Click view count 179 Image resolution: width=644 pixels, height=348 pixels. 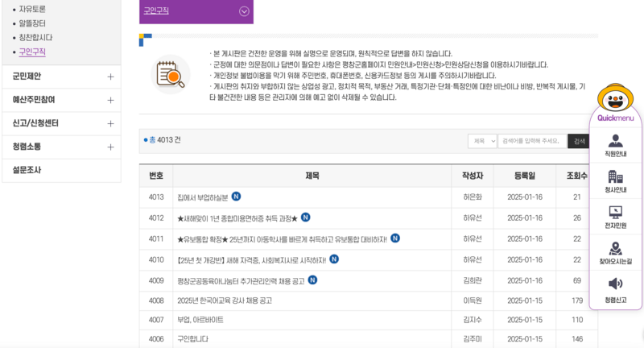577,300
